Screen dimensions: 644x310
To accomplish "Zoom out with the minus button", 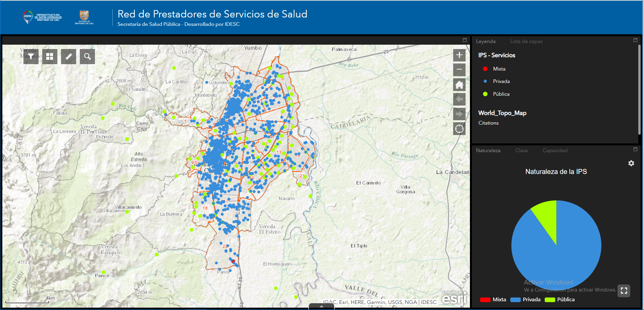I will (459, 70).
